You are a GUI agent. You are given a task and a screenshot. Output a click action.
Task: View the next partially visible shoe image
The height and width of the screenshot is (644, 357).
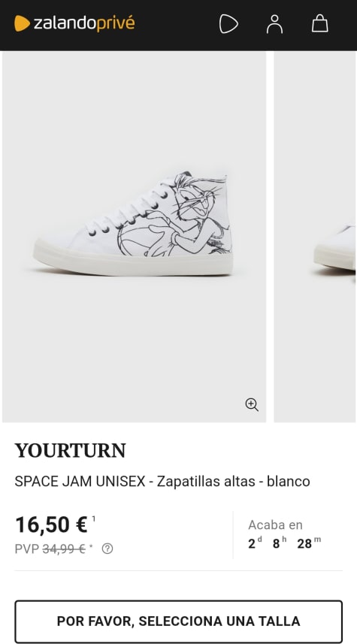click(315, 237)
